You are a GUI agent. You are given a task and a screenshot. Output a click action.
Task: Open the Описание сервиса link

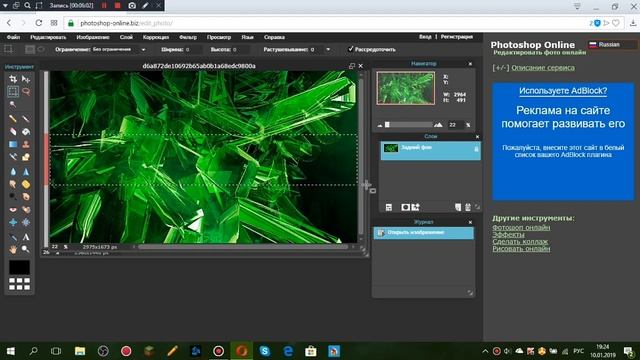click(543, 68)
